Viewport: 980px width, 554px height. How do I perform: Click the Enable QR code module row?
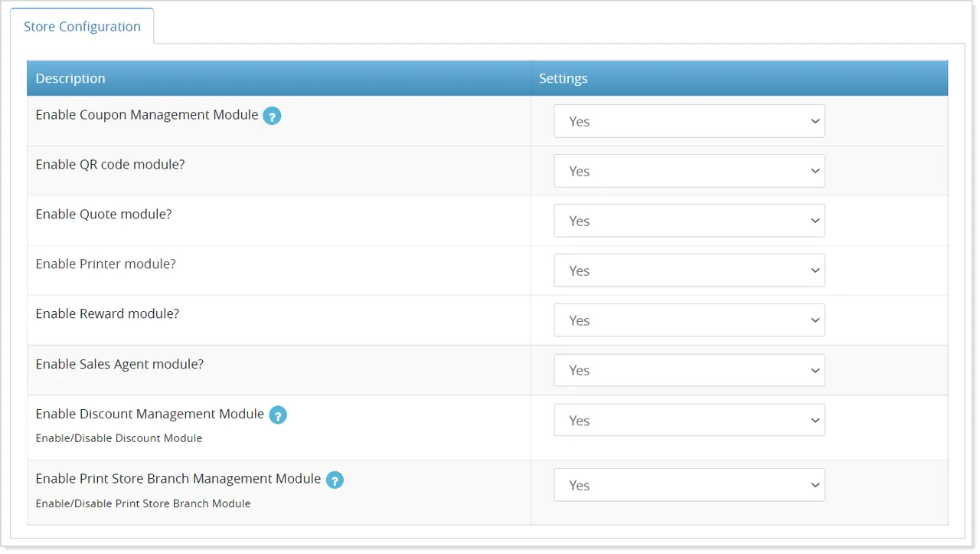109,164
